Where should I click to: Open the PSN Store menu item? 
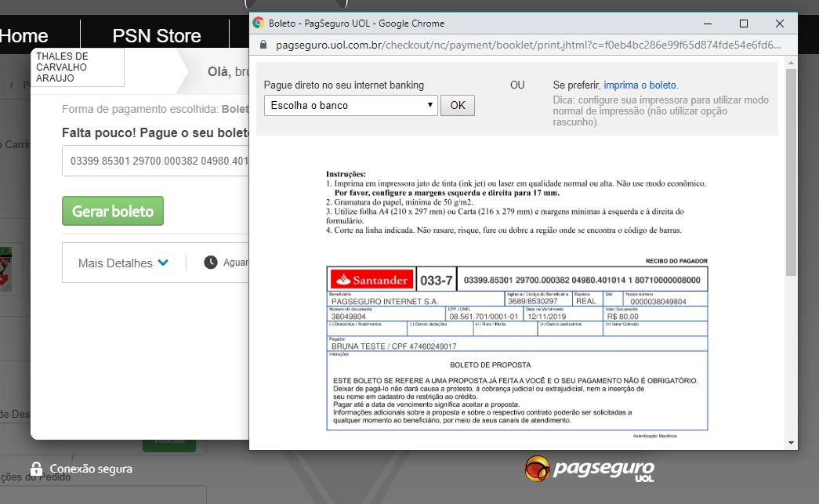click(157, 35)
